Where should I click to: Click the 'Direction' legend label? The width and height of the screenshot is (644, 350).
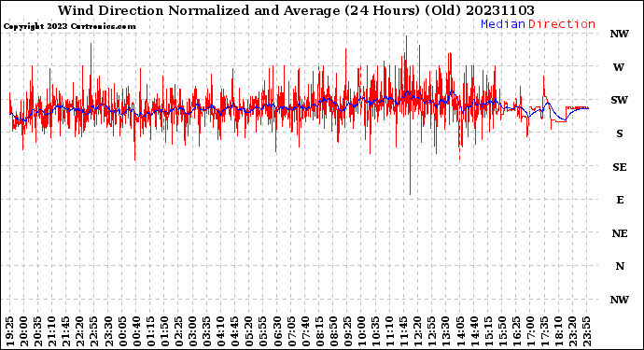(x=562, y=24)
